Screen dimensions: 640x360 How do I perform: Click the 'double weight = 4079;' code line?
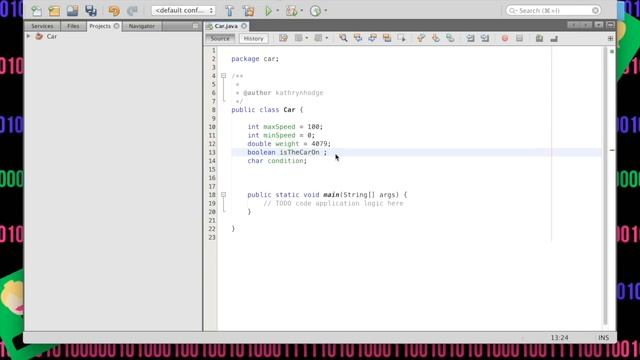(289, 144)
